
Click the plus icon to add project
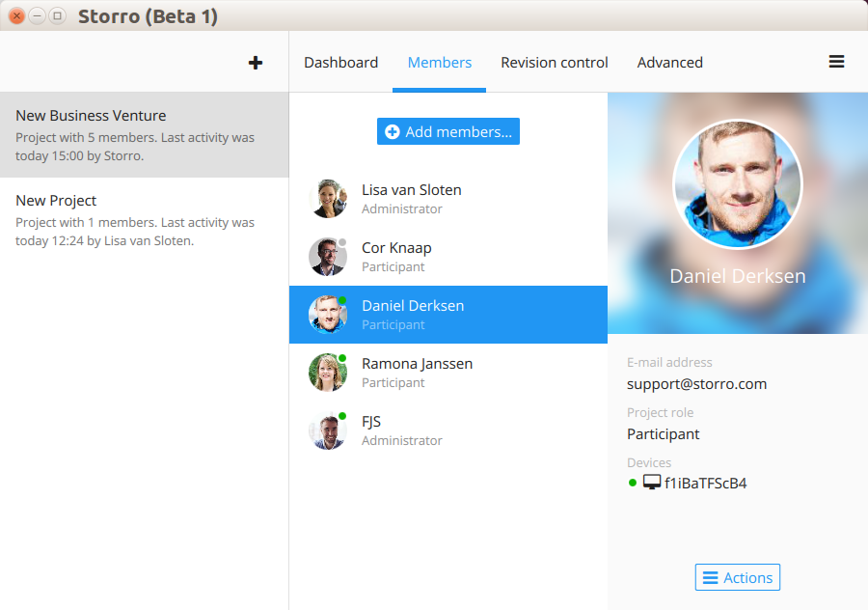[256, 63]
